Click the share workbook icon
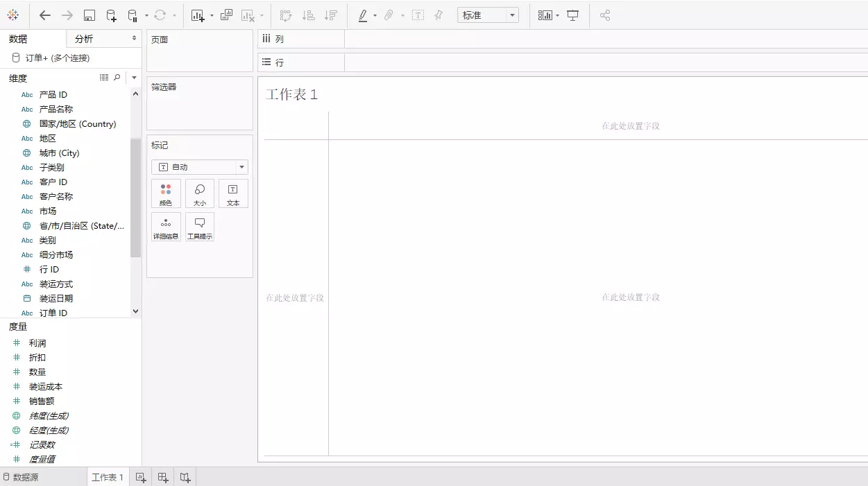Viewport: 868px width, 486px height. click(x=605, y=15)
